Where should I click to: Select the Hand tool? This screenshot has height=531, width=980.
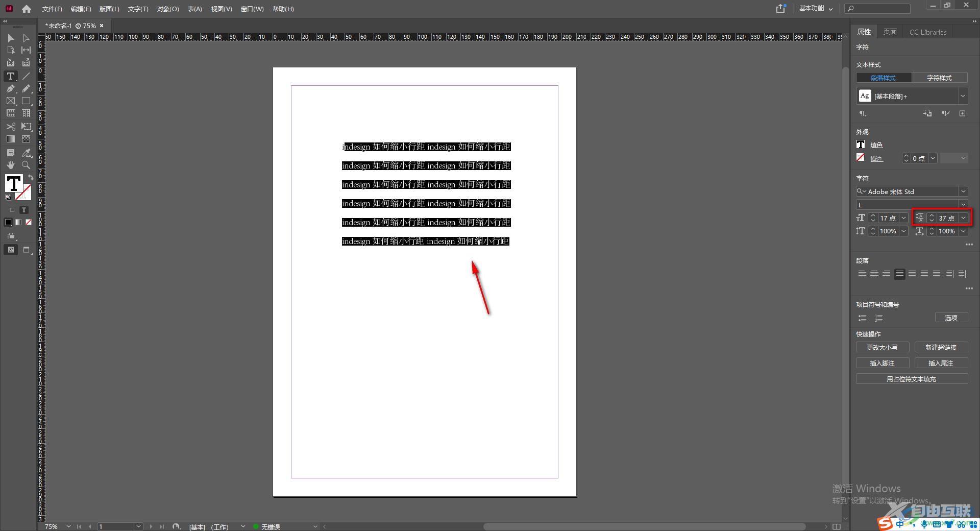(x=11, y=165)
